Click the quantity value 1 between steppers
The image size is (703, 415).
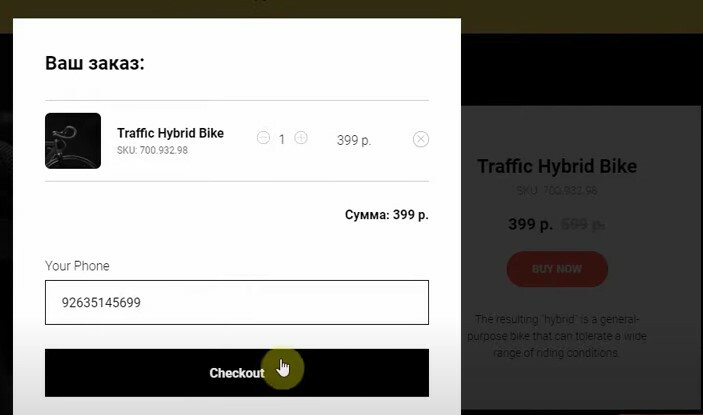click(282, 140)
